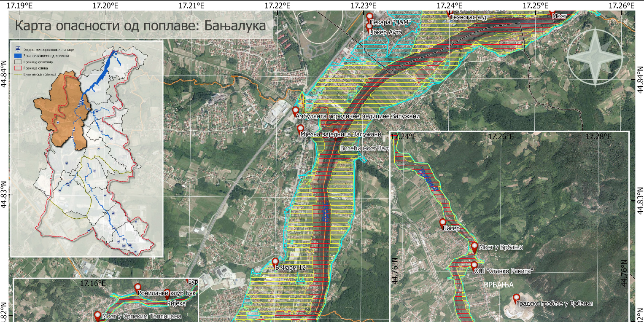This screenshot has height=322, width=644.
Task: Select the hydro-meteorological station legend icon
Action: click(x=17, y=49)
